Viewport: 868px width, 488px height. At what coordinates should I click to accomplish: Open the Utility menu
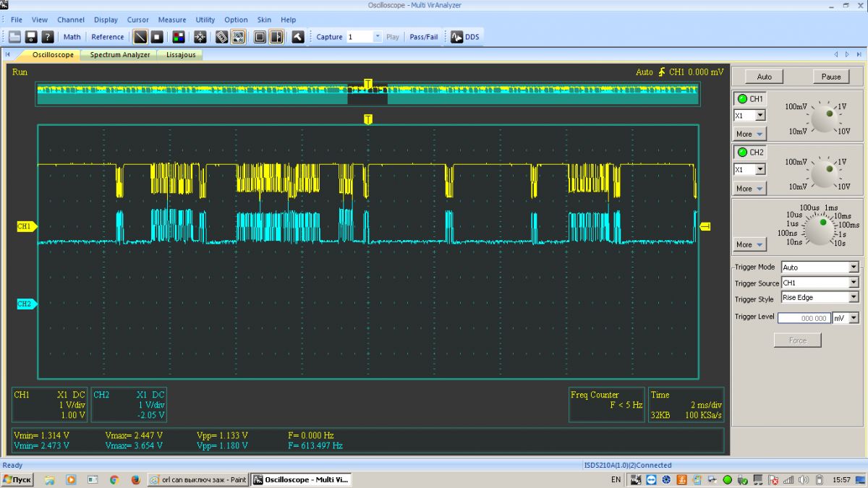coord(205,20)
